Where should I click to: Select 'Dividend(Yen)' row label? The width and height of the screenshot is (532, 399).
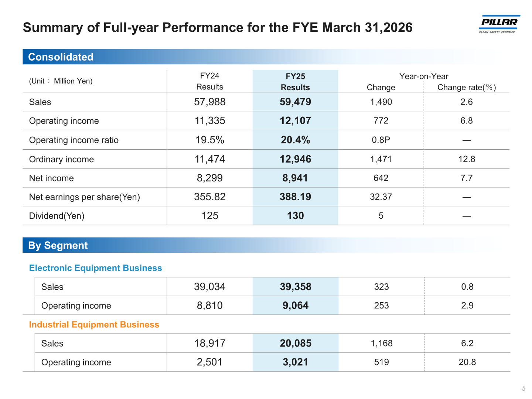57,216
